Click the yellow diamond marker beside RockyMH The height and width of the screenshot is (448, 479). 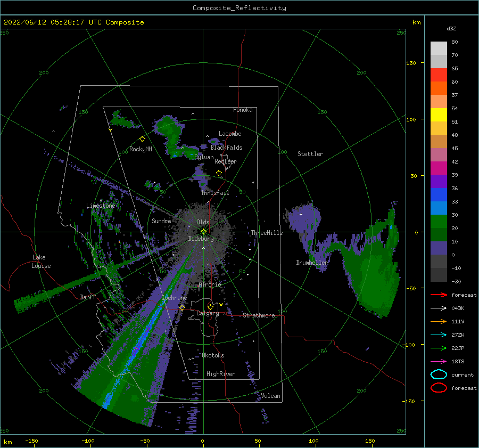point(142,139)
